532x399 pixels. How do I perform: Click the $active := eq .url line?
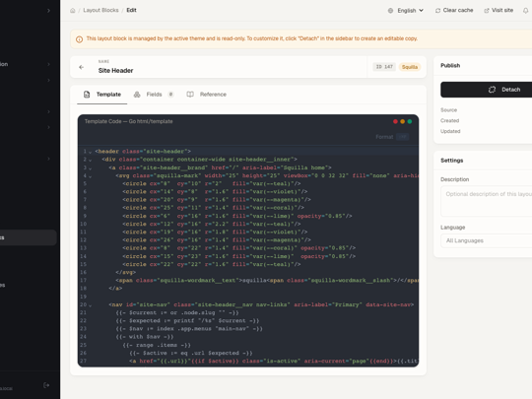pyautogui.click(x=191, y=353)
